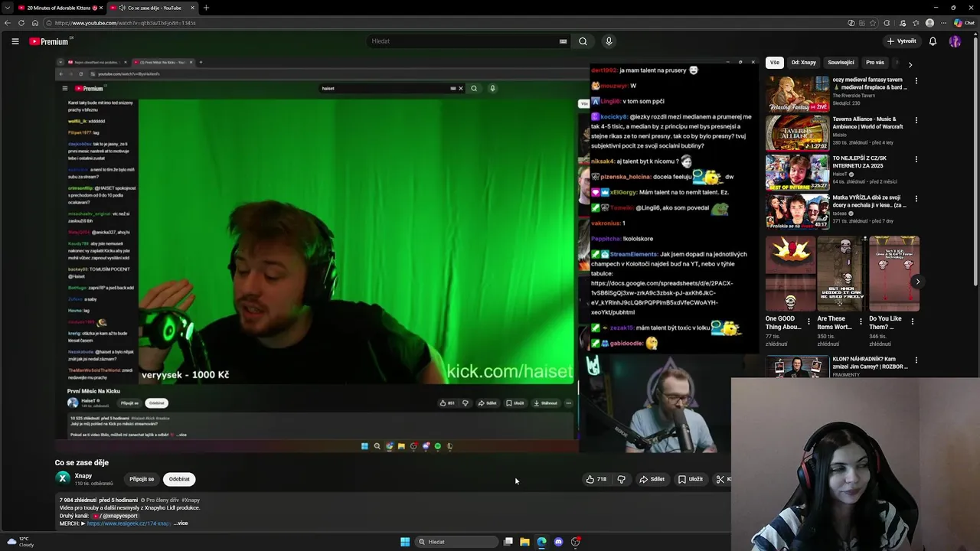Open options menu for TO NEJLEPŠÍ Z CZ/SK video
This screenshot has width=980, height=551.
(916, 160)
